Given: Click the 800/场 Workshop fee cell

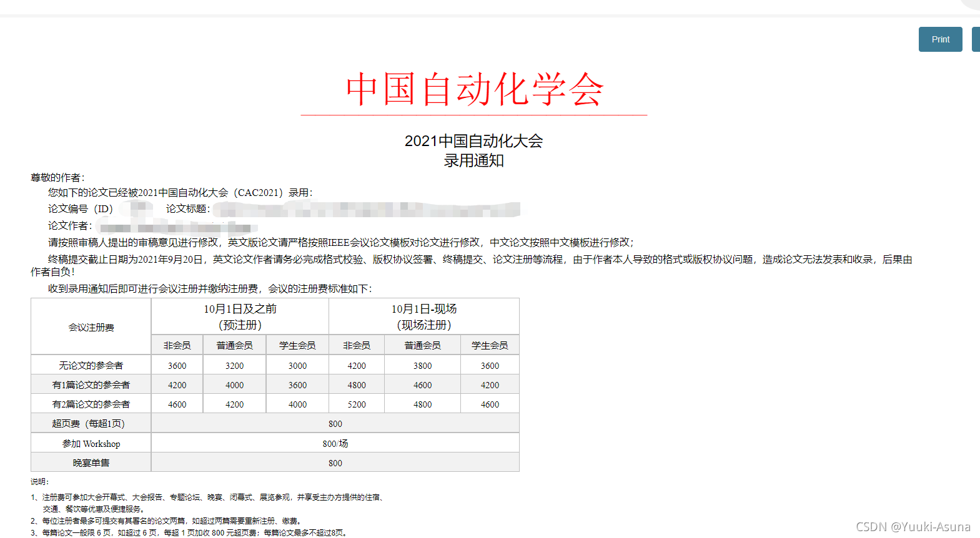Looking at the screenshot, I should [x=335, y=443].
